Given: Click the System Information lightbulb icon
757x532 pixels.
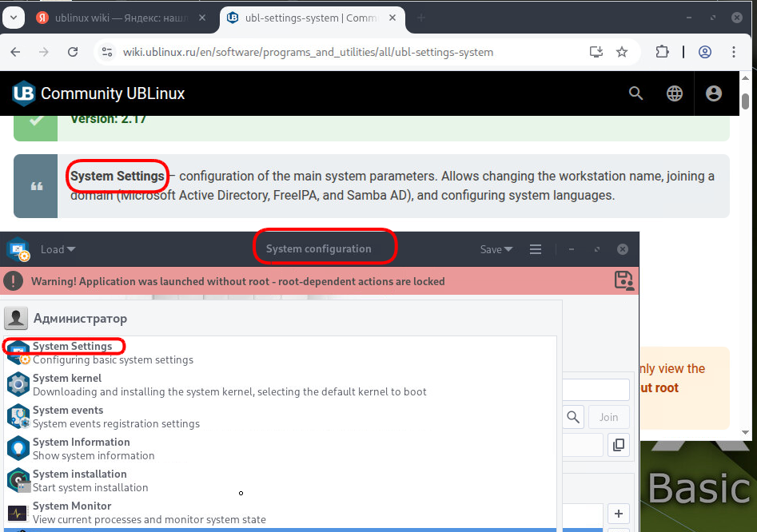Looking at the screenshot, I should click(18, 448).
